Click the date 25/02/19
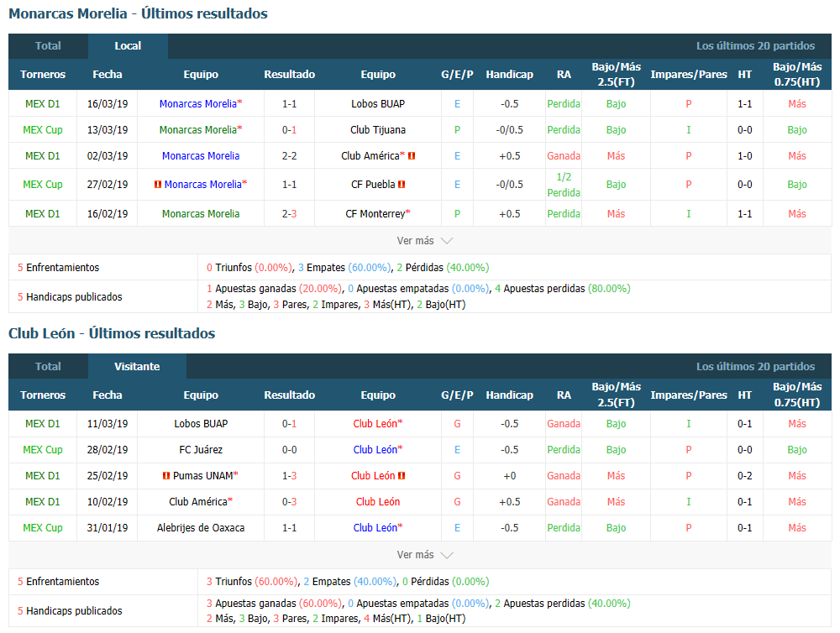This screenshot has width=840, height=633. click(x=108, y=475)
